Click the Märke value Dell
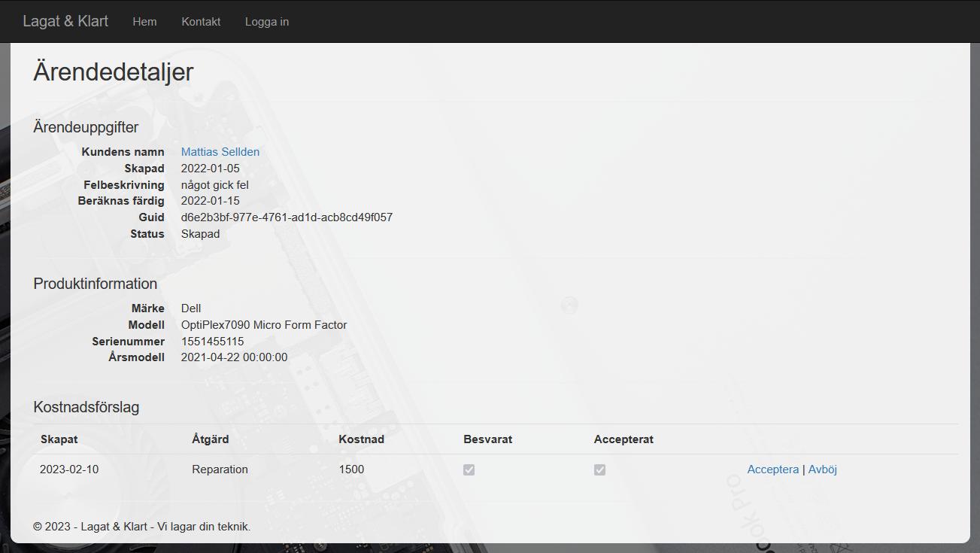 click(191, 308)
